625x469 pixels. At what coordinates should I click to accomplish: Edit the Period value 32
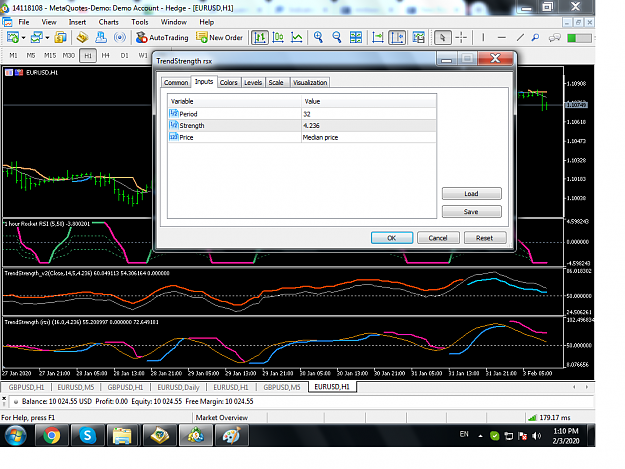click(x=369, y=114)
